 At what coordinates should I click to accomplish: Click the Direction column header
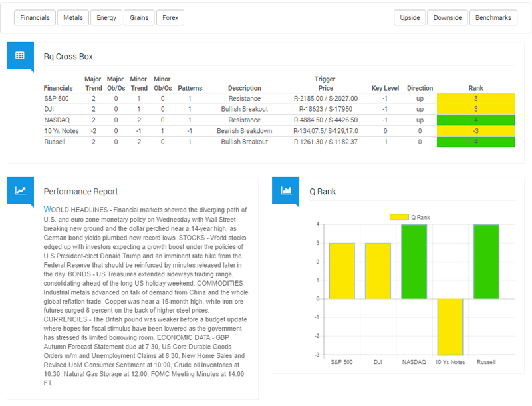point(420,88)
